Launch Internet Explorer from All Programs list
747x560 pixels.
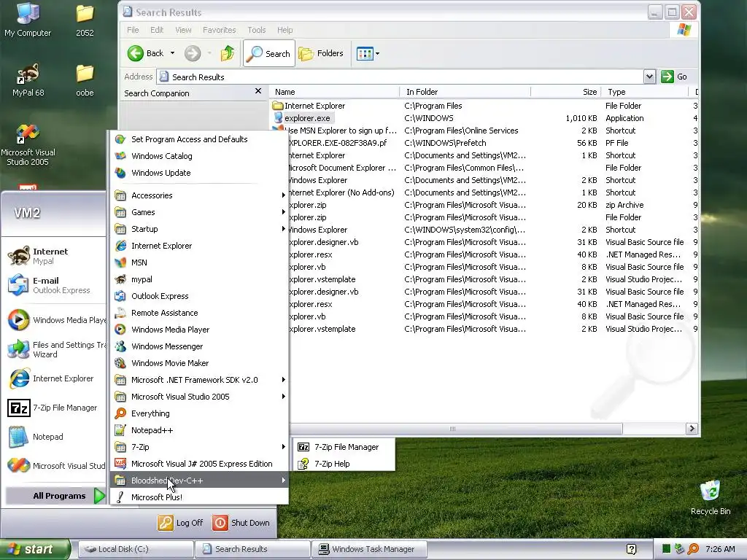pos(199,245)
